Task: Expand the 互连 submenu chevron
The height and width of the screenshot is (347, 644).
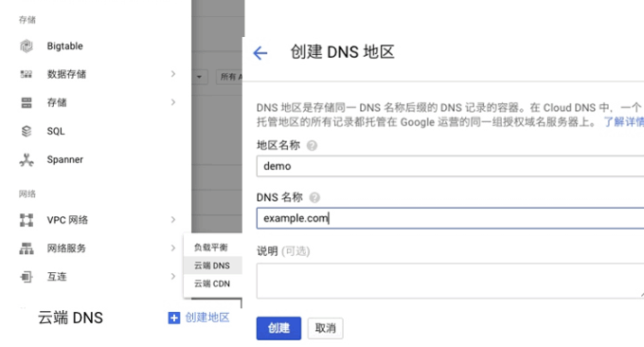Action: [x=173, y=277]
